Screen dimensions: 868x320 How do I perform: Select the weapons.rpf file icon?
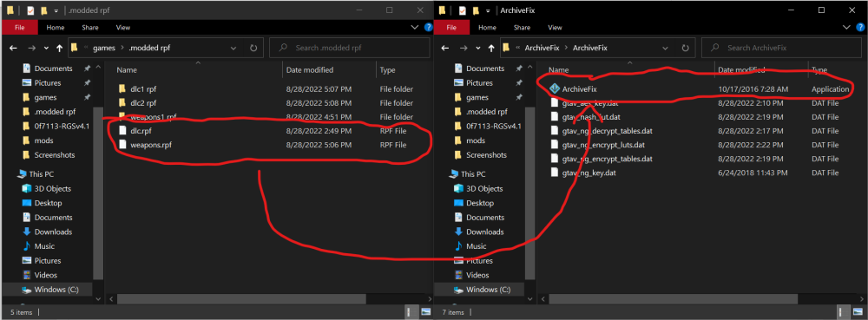pyautogui.click(x=122, y=145)
